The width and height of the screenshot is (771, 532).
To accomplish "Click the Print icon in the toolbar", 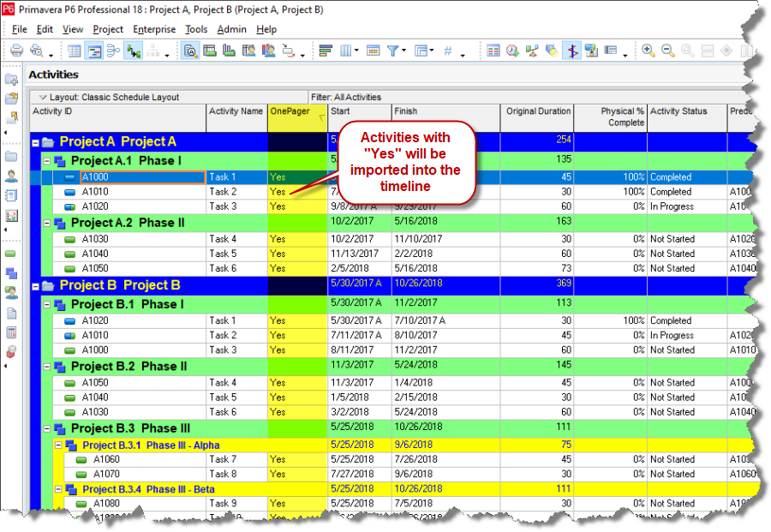I will click(x=17, y=51).
